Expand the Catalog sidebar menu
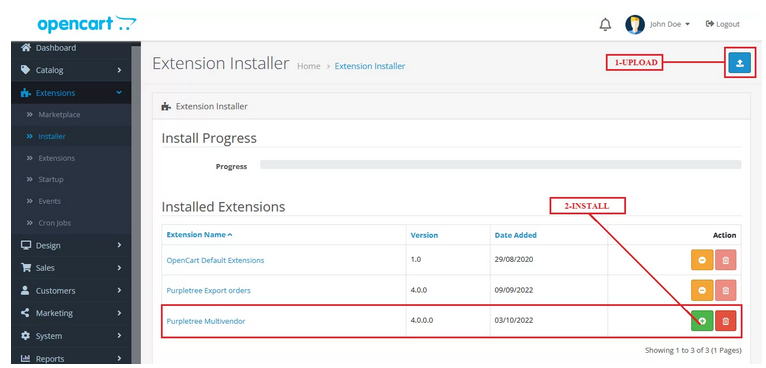The width and height of the screenshot is (766, 368). (71, 70)
